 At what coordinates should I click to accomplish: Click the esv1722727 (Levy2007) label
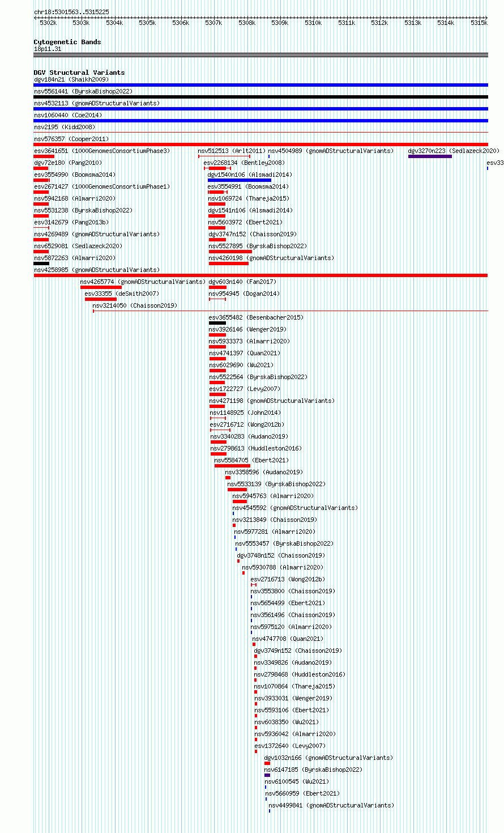click(x=245, y=389)
